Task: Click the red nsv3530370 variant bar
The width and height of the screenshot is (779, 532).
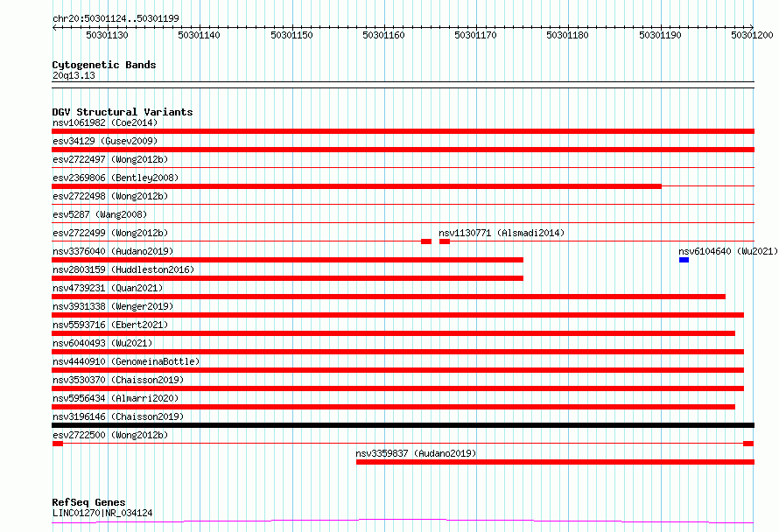Action: [x=398, y=388]
